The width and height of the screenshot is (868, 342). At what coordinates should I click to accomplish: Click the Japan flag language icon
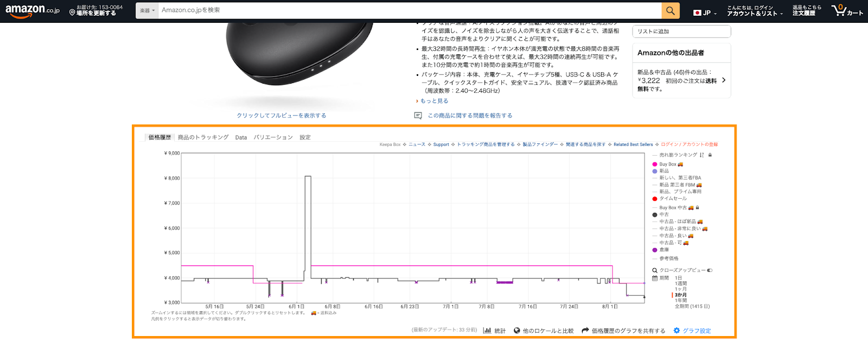pos(697,12)
